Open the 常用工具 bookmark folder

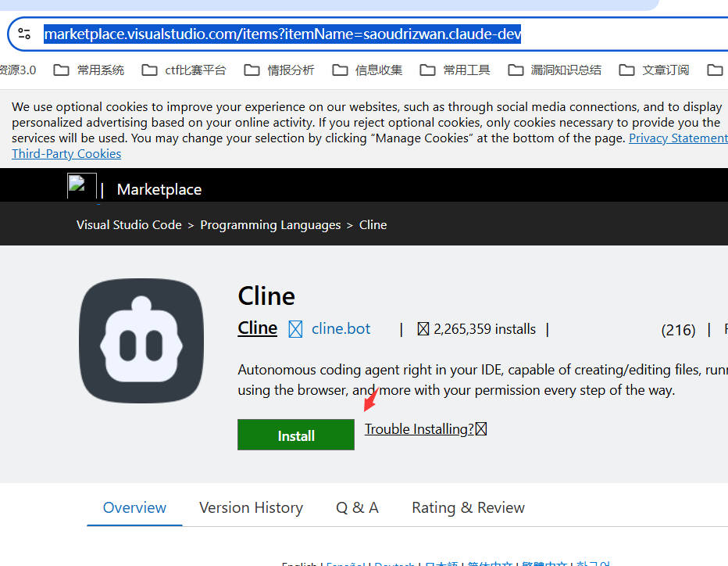click(x=455, y=70)
